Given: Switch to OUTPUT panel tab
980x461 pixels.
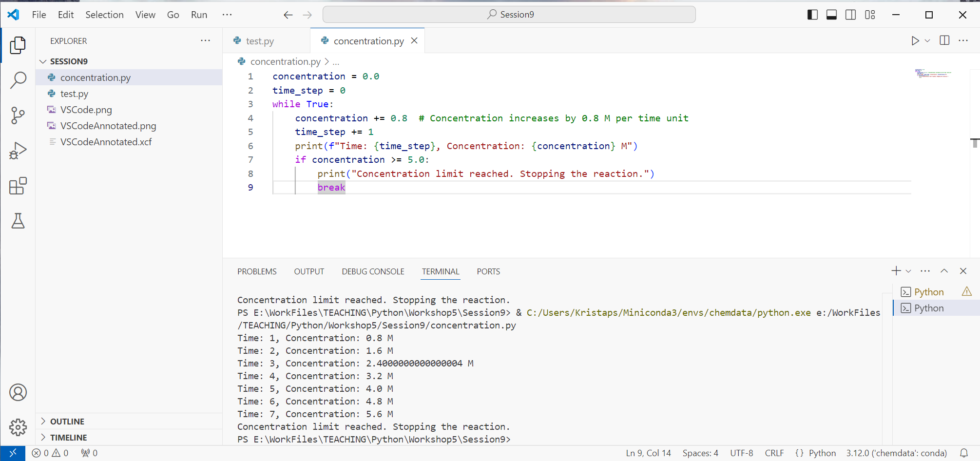Looking at the screenshot, I should [309, 271].
